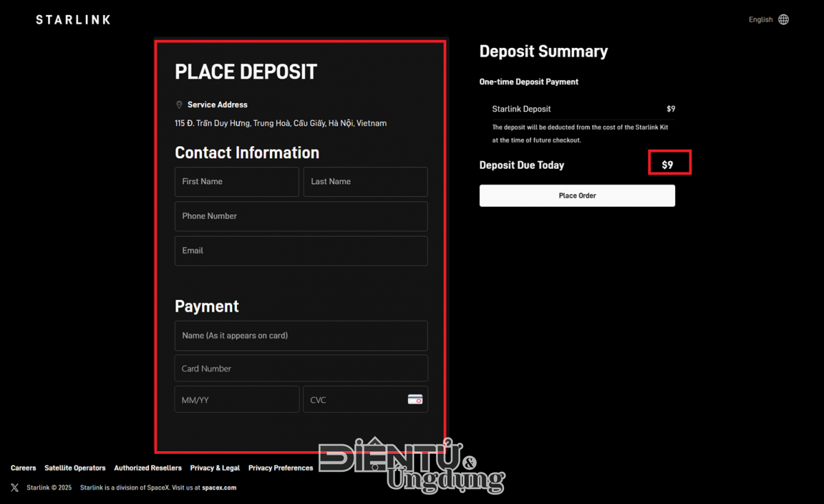Viewport: 824px width, 504px height.
Task: Select the Email input field
Action: coord(301,251)
